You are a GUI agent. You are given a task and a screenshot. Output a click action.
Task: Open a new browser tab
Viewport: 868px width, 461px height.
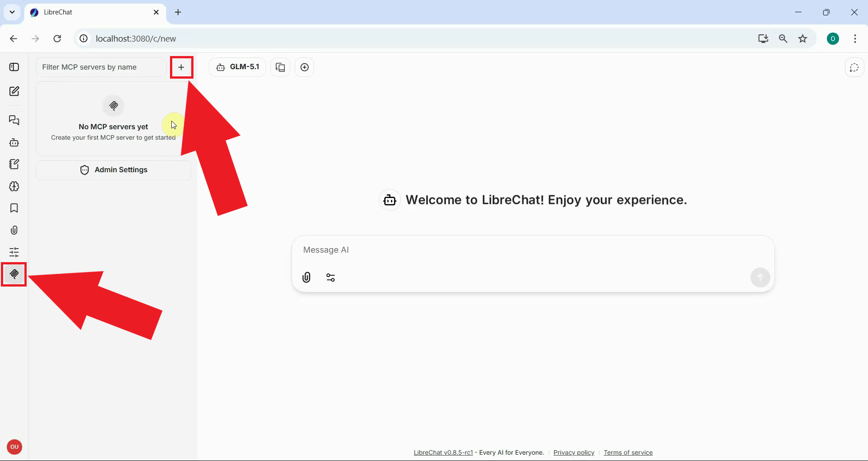(x=178, y=12)
